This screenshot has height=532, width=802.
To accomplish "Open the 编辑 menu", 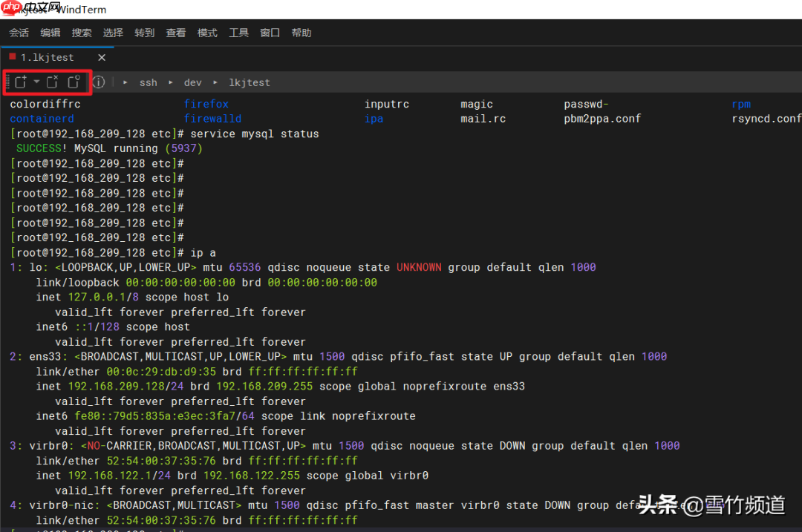I will click(x=50, y=33).
